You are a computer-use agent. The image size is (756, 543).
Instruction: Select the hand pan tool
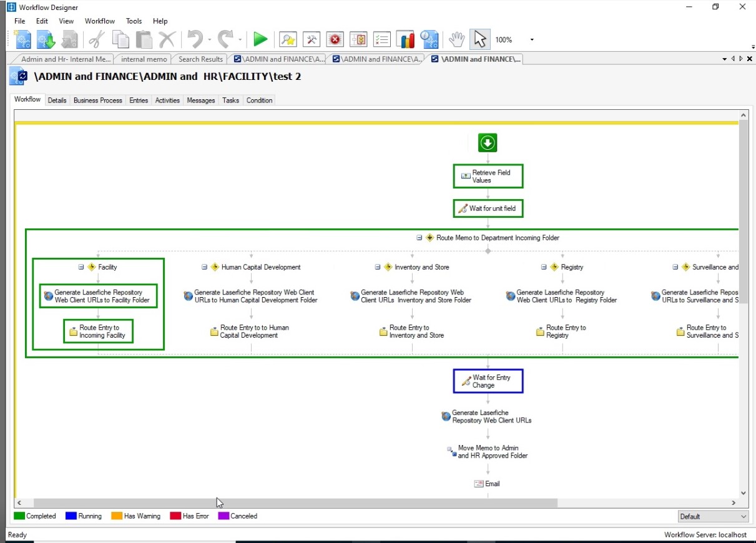(x=457, y=39)
